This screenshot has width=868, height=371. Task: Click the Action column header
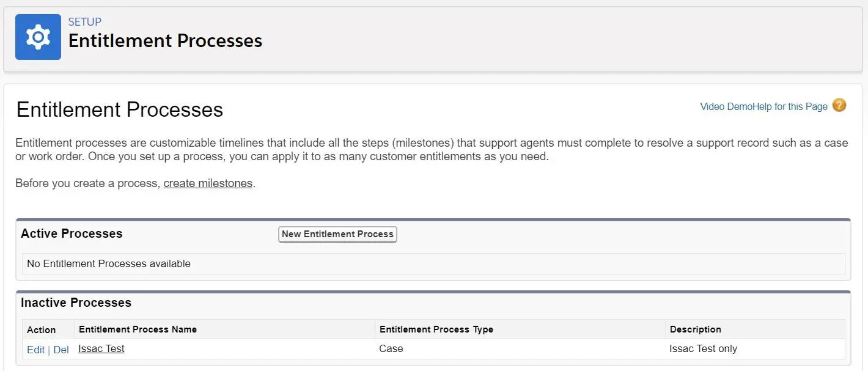pos(41,329)
